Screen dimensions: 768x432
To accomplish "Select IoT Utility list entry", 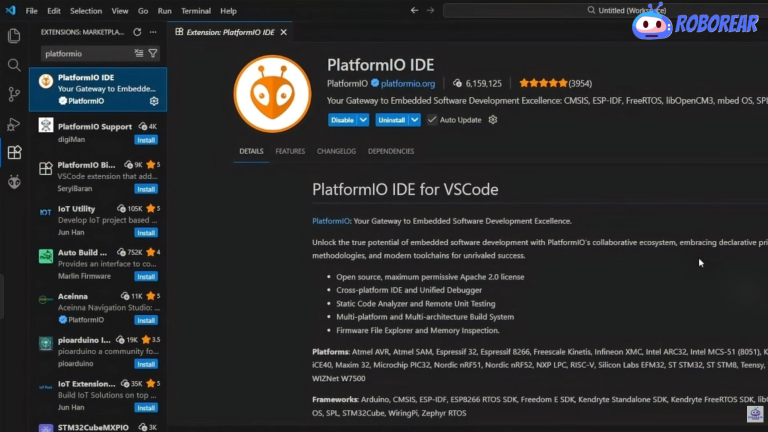I will (x=98, y=220).
